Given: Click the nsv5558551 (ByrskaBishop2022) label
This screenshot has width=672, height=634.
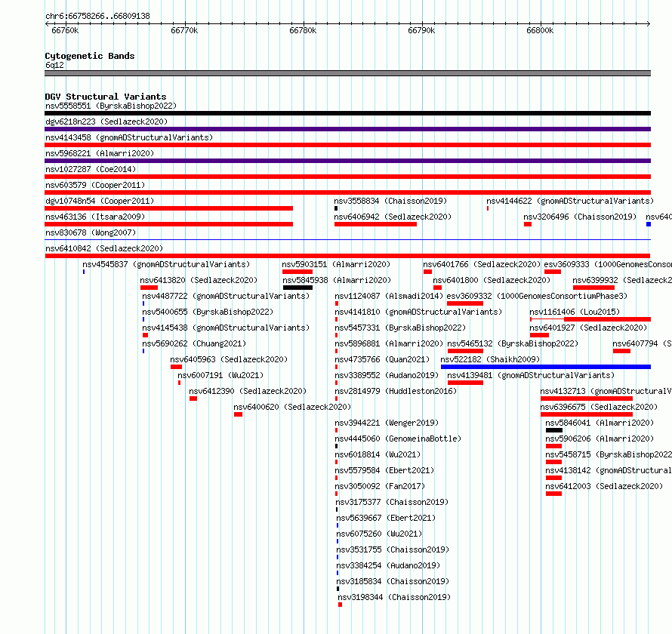Looking at the screenshot, I should pos(111,106).
